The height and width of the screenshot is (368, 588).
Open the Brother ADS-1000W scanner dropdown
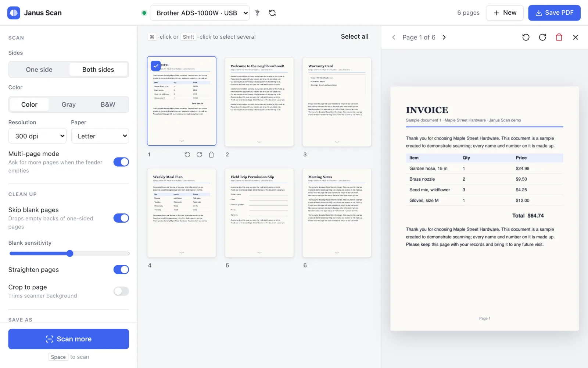coord(200,13)
